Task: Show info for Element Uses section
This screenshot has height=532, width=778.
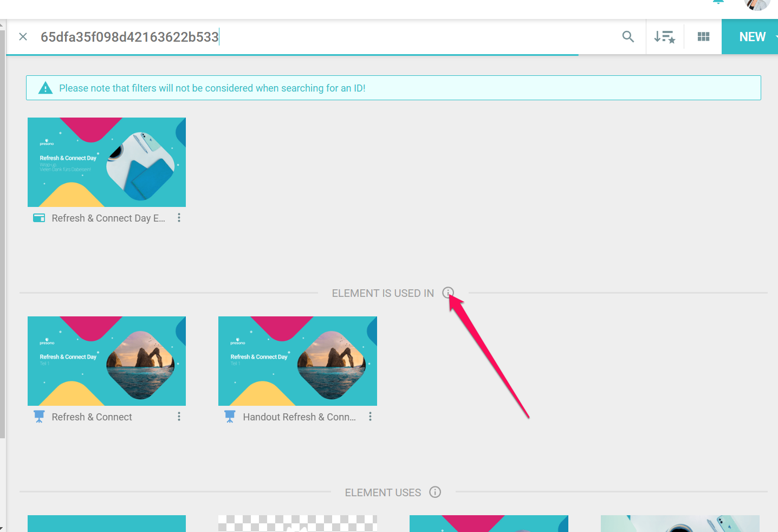Action: 435,492
